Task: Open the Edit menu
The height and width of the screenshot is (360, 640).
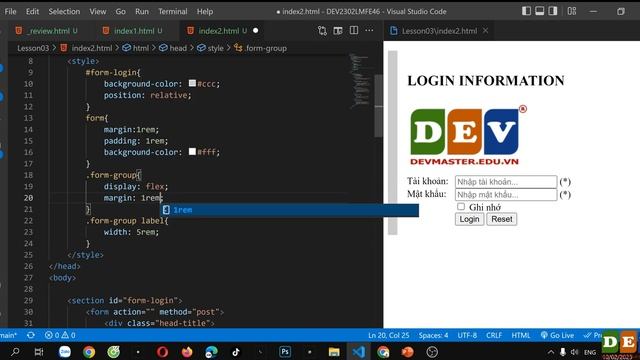Action: [32, 11]
